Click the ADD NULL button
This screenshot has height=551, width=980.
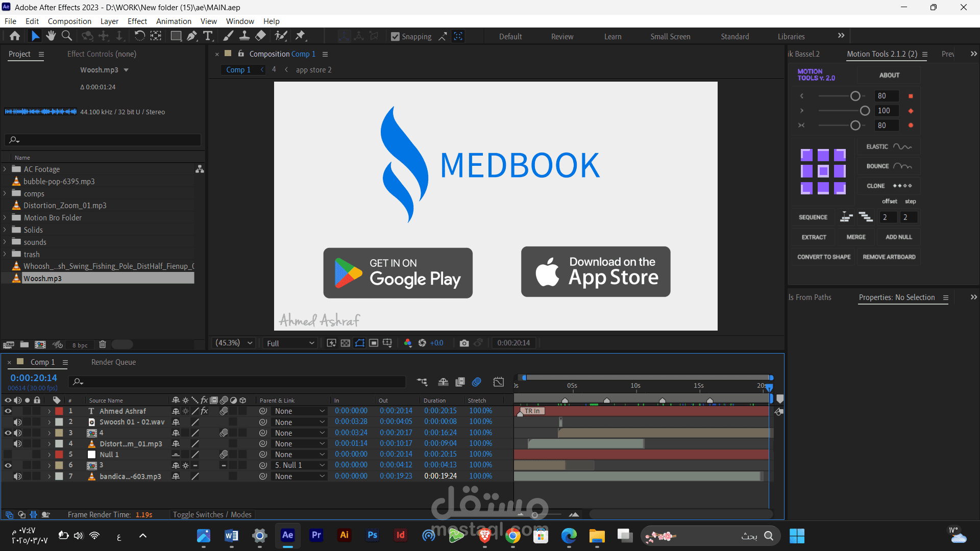[x=898, y=237]
